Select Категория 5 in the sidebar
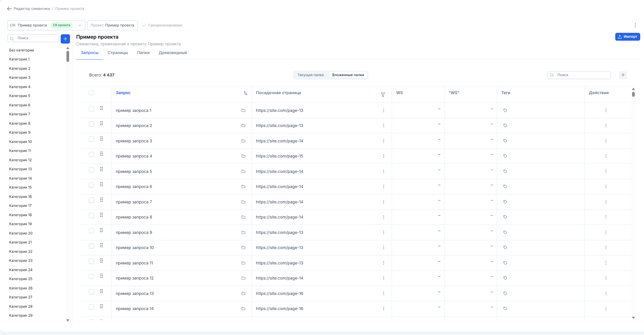Screen dimensions: 644x335 pos(20,96)
